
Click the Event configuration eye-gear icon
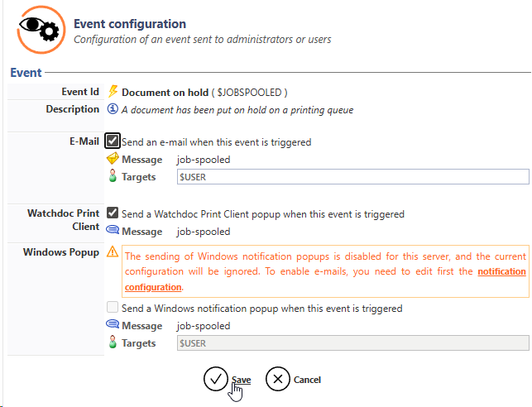click(38, 30)
